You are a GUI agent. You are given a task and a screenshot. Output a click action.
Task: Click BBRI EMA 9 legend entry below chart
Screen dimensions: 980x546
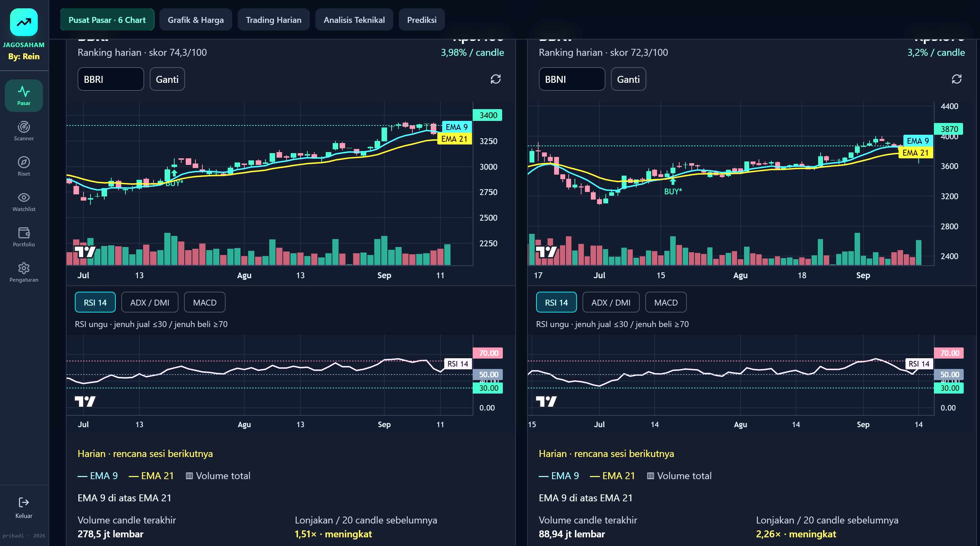point(98,476)
